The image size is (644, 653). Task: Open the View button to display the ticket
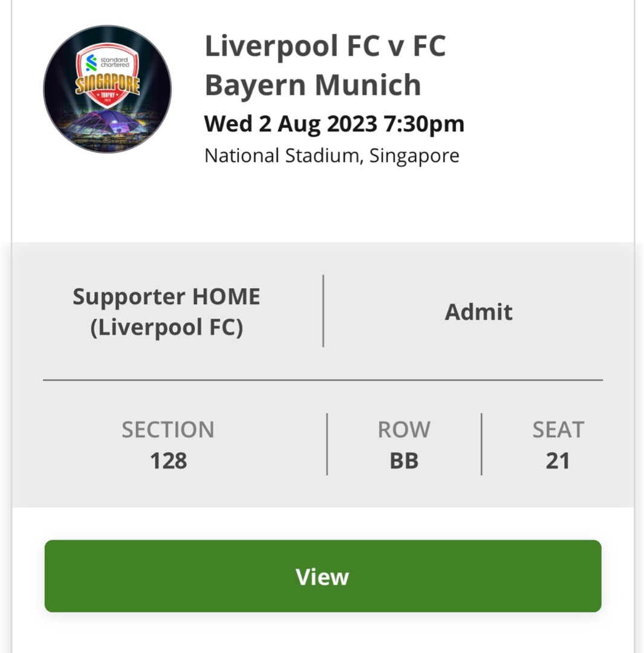(x=322, y=576)
